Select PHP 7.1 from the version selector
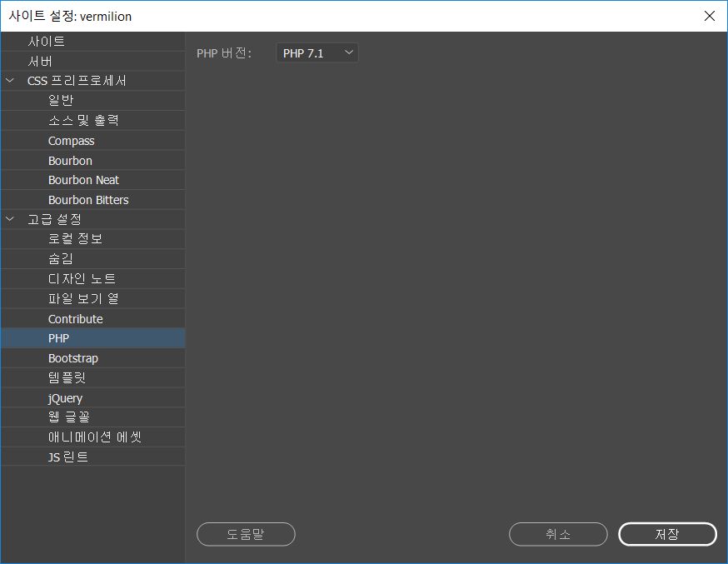 317,52
